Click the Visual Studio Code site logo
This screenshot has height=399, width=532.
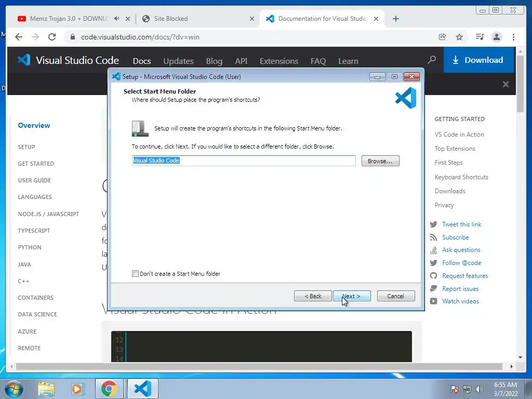click(68, 60)
